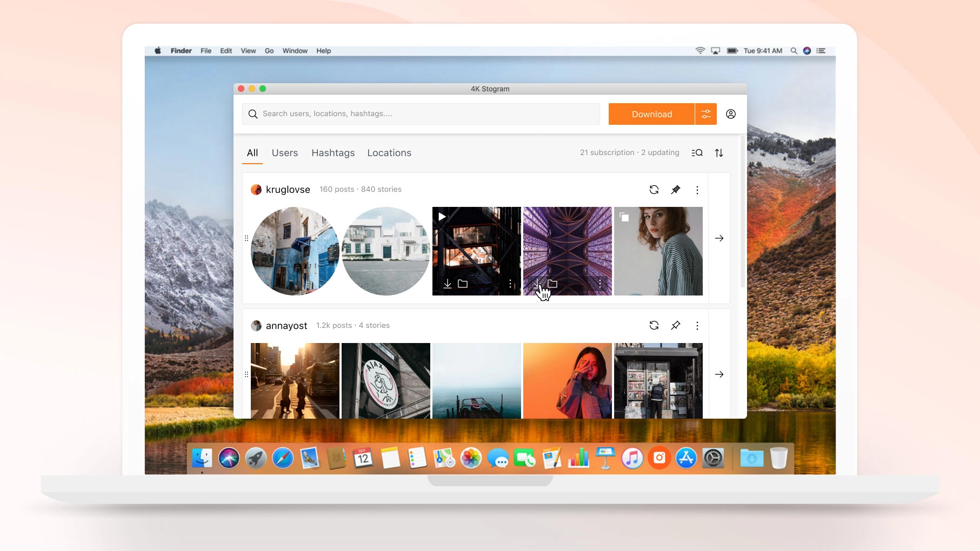Switch to the All tab
The width and height of the screenshot is (980, 551).
pos(252,153)
